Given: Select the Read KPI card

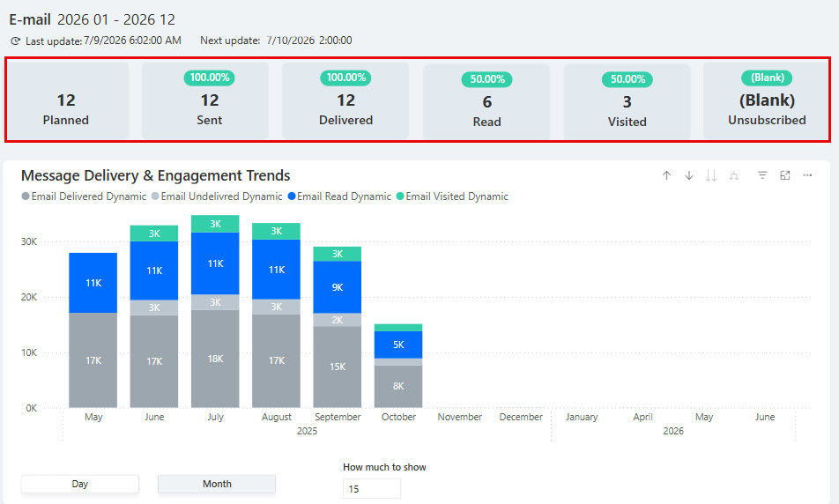Looking at the screenshot, I should (486, 101).
